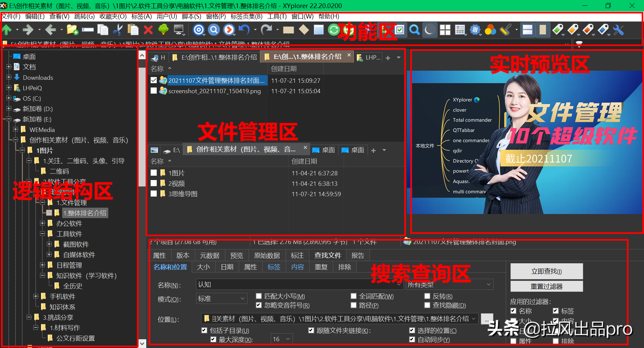
Task: Enable the 匹配大小写 checkbox
Action: pos(259,296)
